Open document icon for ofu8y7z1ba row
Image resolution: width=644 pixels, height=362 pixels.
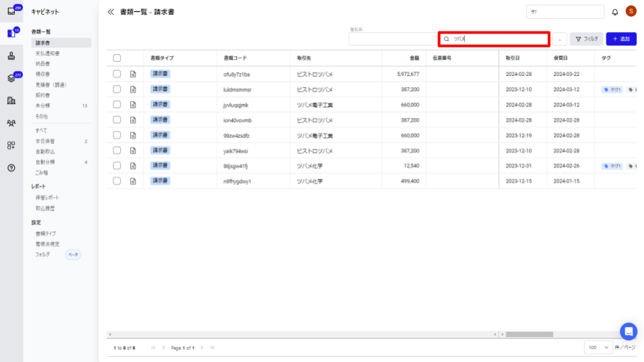click(133, 74)
